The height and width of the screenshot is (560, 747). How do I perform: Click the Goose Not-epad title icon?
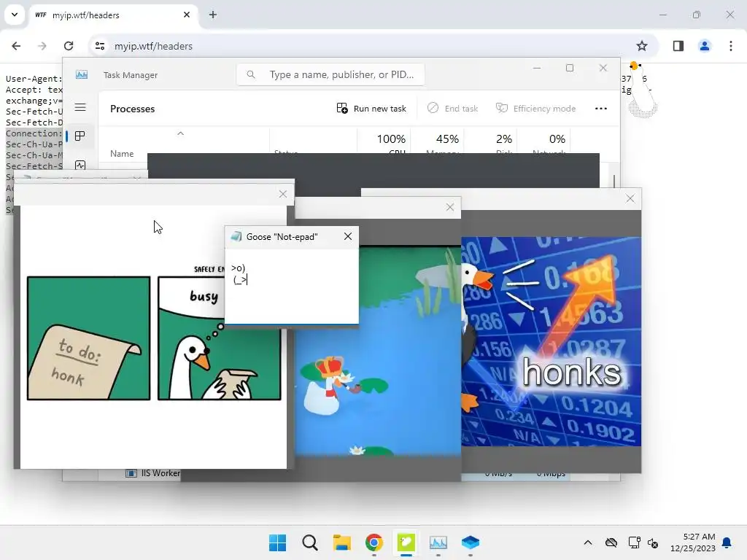[x=236, y=237]
